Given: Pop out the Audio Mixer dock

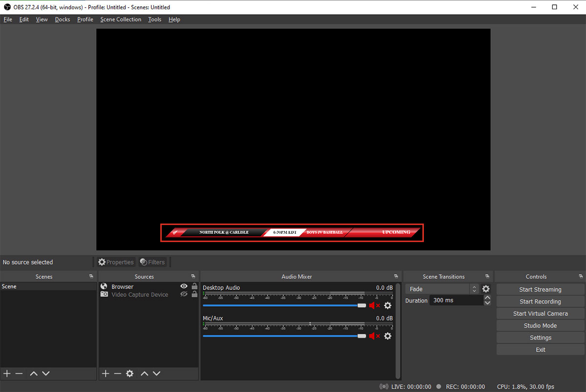Looking at the screenshot, I should click(396, 276).
